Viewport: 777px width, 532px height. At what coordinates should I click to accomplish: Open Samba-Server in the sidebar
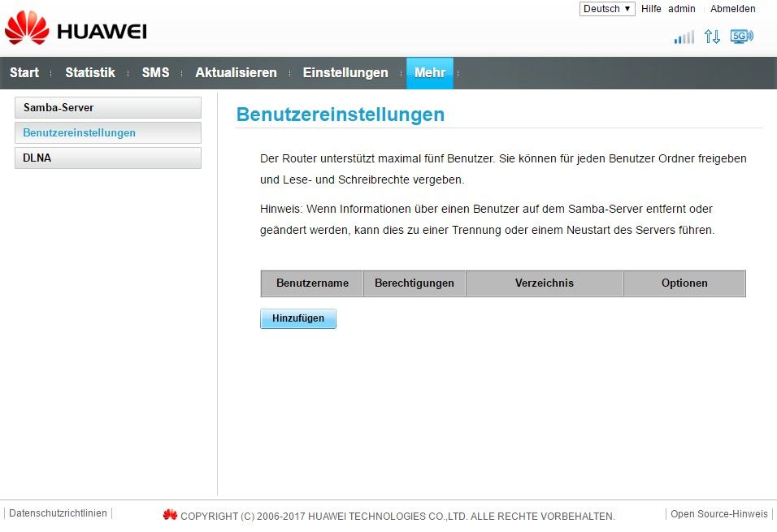(x=107, y=107)
